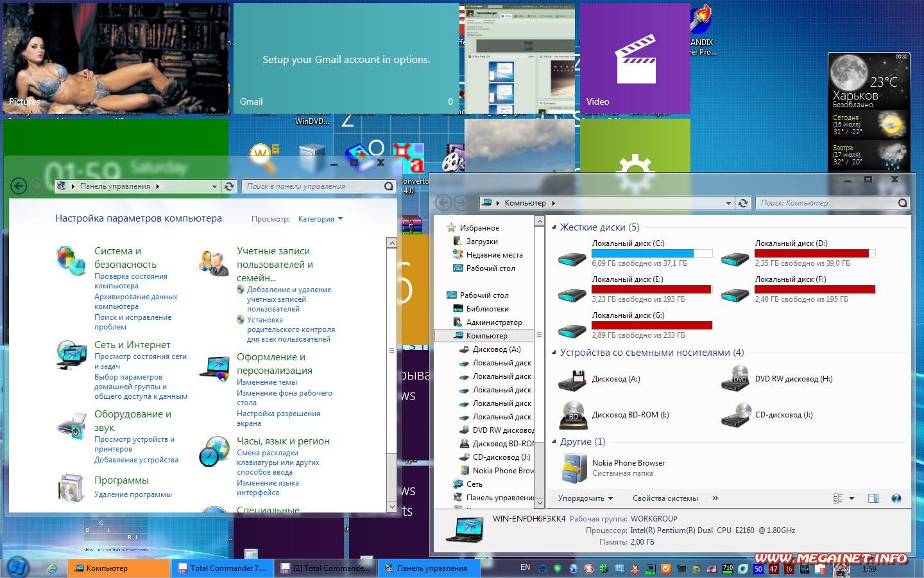Open the Дисковод BD-ROM (I:) icon
Image resolution: width=924 pixels, height=578 pixels.
pos(572,415)
